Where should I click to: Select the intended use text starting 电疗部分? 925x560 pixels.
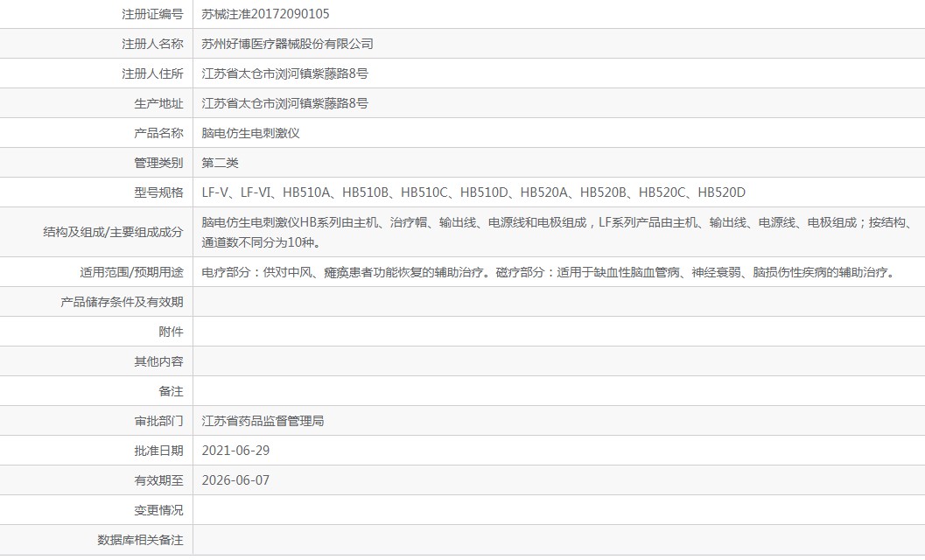(550, 272)
